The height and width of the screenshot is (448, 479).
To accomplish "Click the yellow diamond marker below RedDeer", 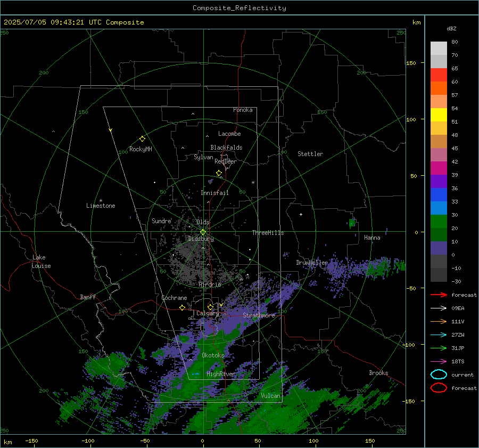I will click(x=219, y=173).
